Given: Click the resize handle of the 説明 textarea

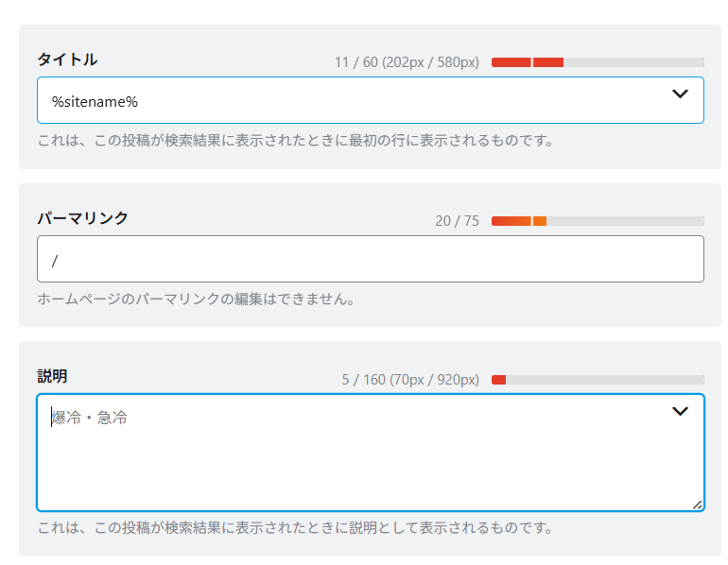Looking at the screenshot, I should click(x=697, y=505).
